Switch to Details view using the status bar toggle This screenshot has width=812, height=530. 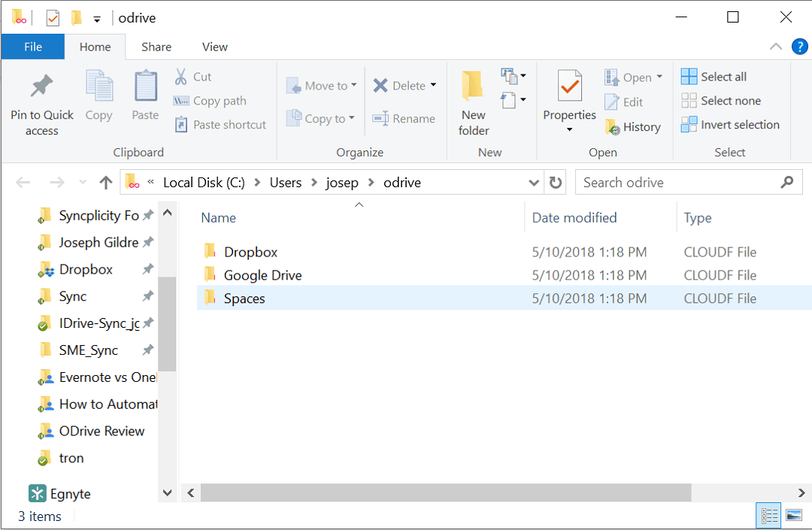(x=768, y=516)
